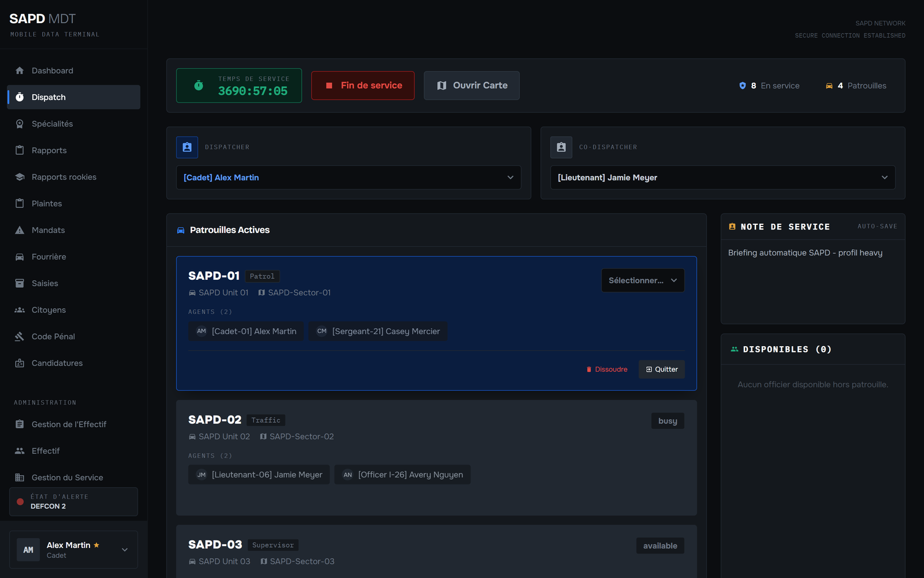
Task: Navigate to Citoyens page
Action: [x=73, y=310]
